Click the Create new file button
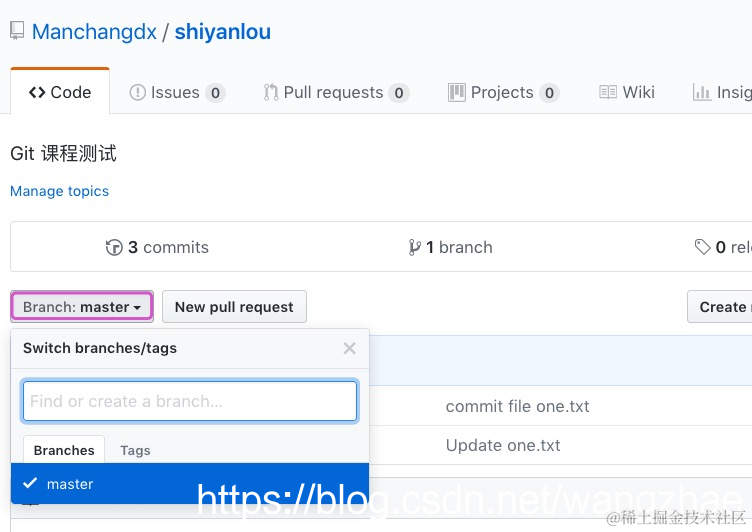This screenshot has width=752, height=532. 719,307
